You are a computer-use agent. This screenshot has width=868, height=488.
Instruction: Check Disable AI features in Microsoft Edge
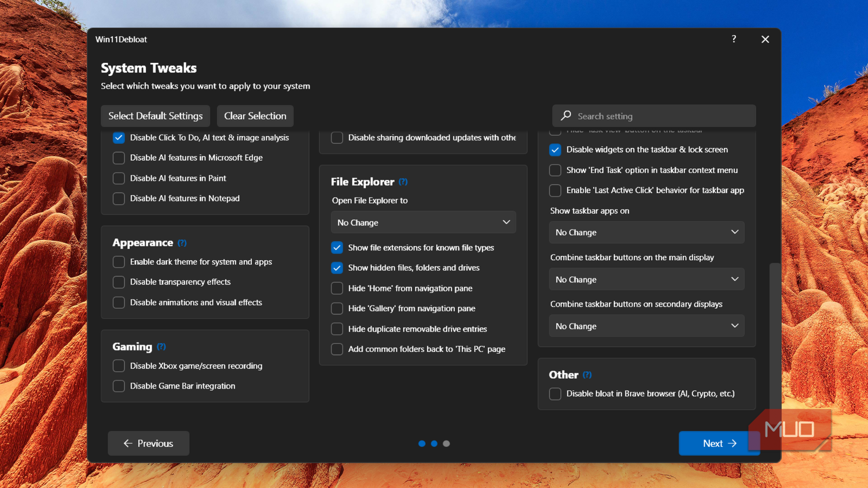coord(119,158)
